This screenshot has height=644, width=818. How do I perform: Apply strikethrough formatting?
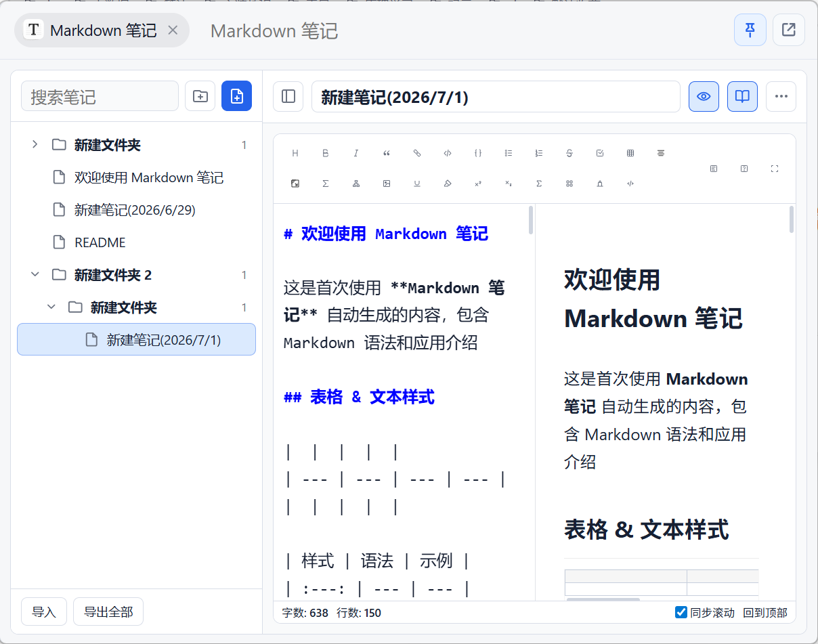click(x=569, y=154)
